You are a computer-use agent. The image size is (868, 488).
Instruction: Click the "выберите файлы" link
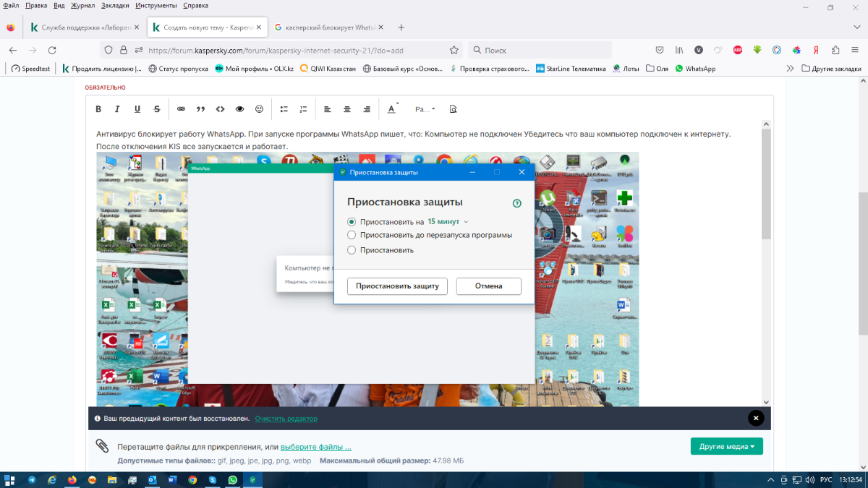coord(315,447)
